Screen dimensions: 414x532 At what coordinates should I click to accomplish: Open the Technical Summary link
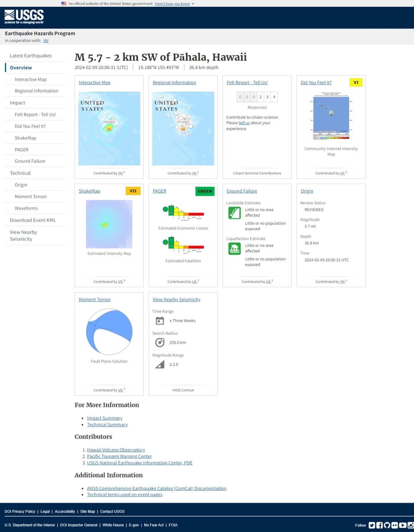[107, 425]
